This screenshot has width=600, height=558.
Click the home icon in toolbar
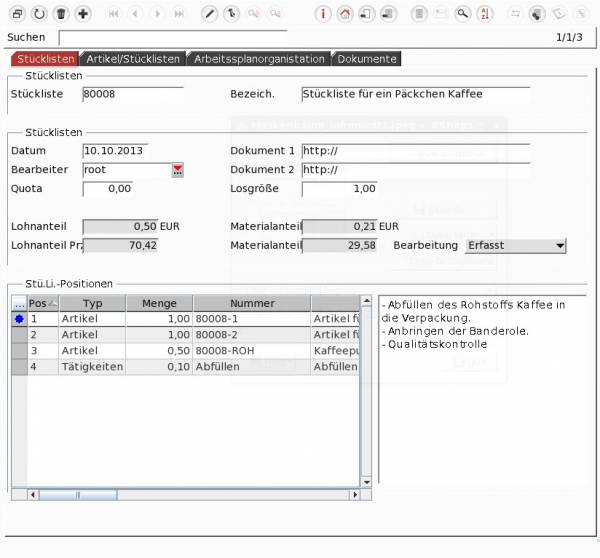pyautogui.click(x=344, y=14)
